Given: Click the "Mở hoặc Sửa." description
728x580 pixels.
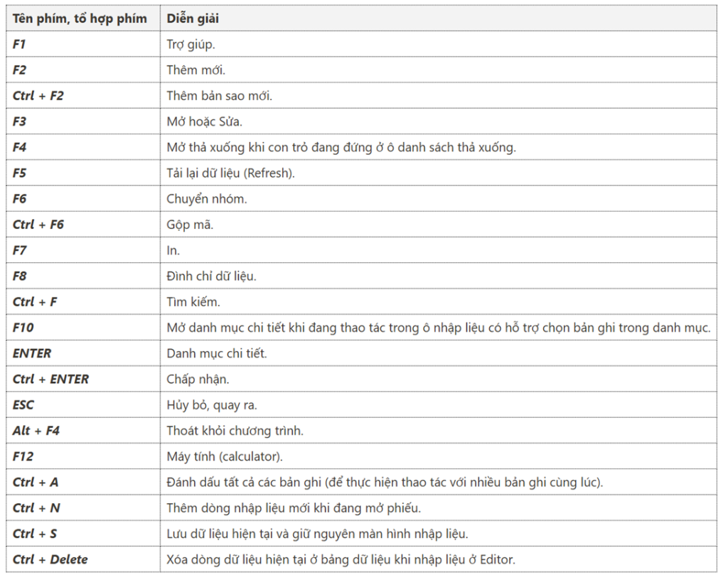Looking at the screenshot, I should pos(204,122).
